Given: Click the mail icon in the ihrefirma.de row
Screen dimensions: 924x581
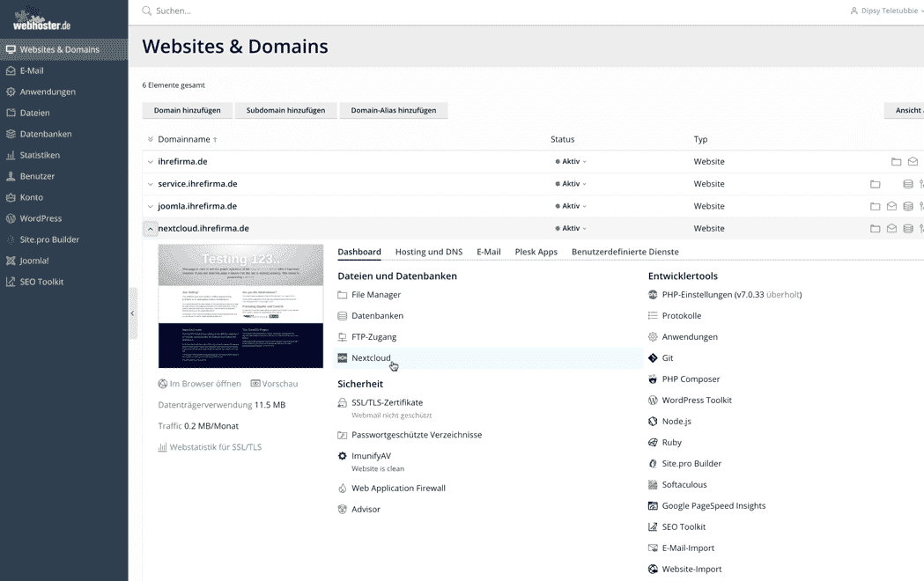Looking at the screenshot, I should [x=913, y=161].
